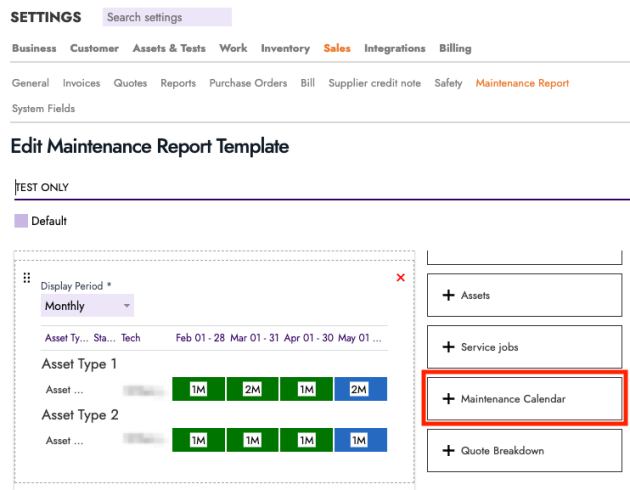
Task: Click plus icon beside Service jobs
Action: pos(447,347)
